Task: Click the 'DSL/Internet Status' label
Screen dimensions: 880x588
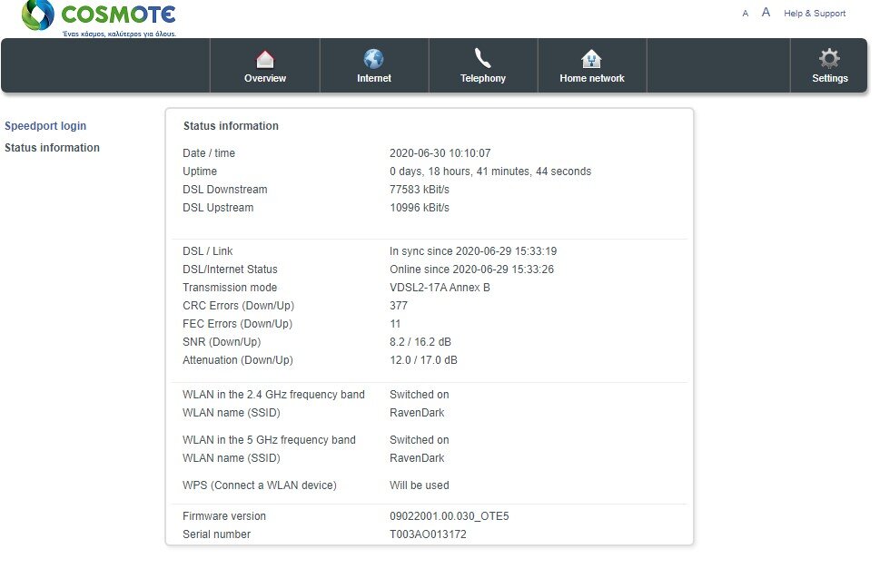Action: coord(230,269)
